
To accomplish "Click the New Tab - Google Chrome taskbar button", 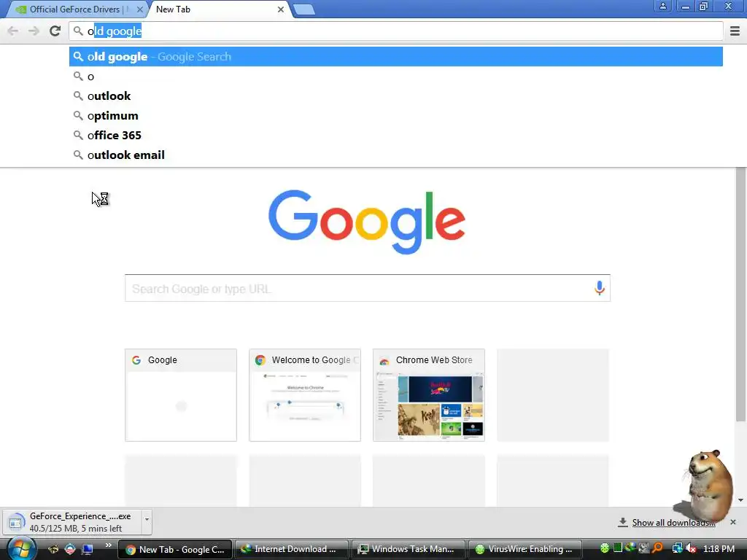I will (x=175, y=550).
